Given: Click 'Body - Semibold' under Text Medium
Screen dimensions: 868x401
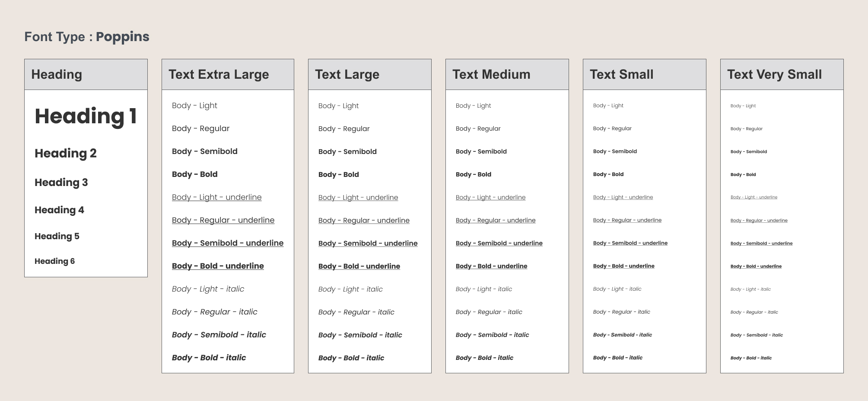Looking at the screenshot, I should coord(481,151).
